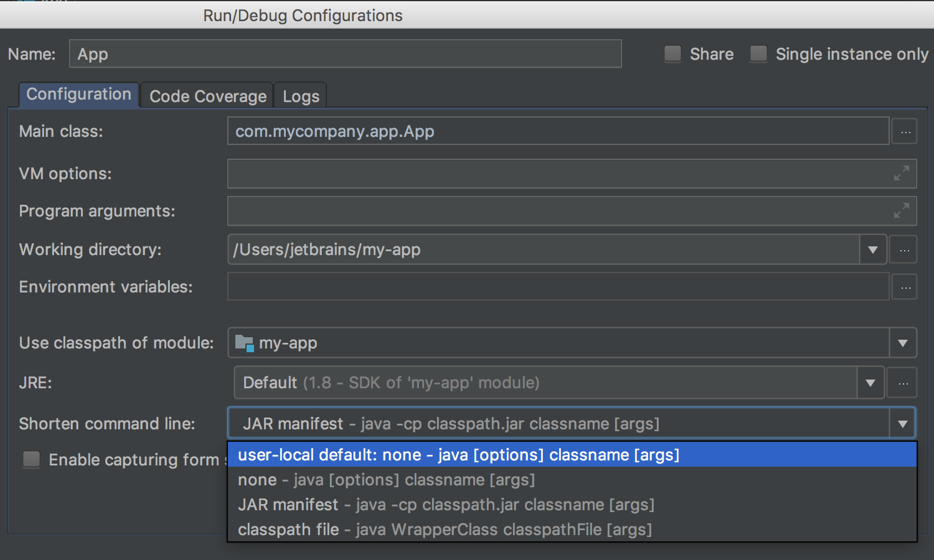
Task: Browse for a Working directory
Action: tap(903, 250)
